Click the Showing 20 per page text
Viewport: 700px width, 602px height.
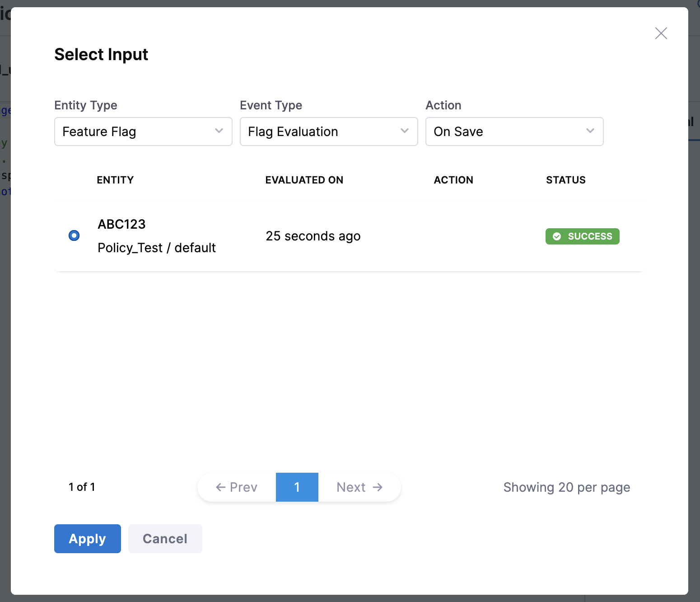click(566, 487)
